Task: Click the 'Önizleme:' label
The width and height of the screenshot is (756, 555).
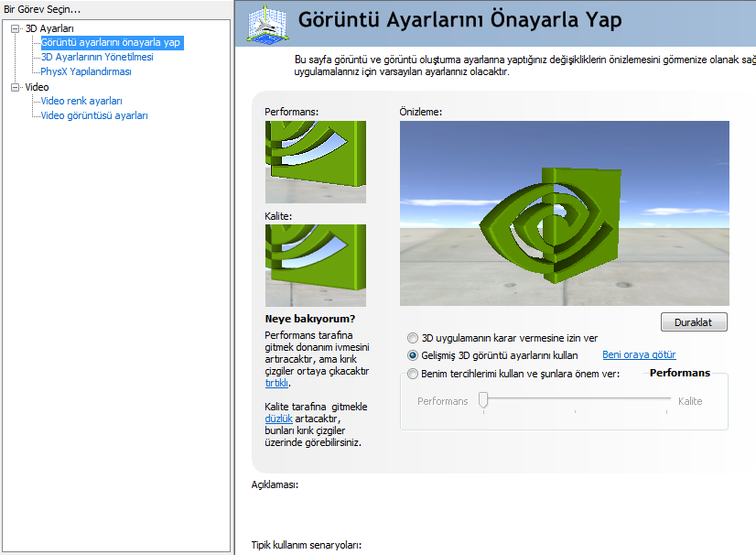Action: (x=420, y=112)
